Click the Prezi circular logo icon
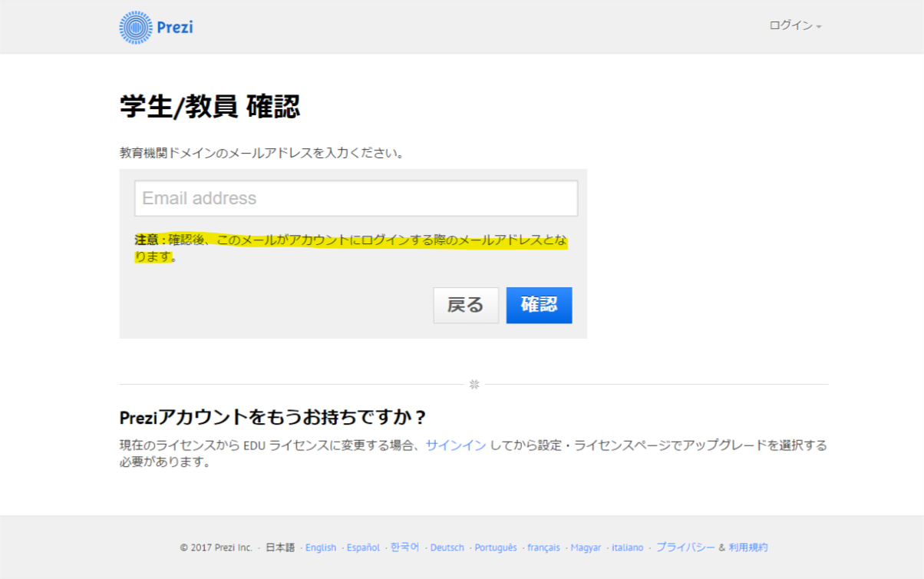This screenshot has height=579, width=924. [x=135, y=28]
